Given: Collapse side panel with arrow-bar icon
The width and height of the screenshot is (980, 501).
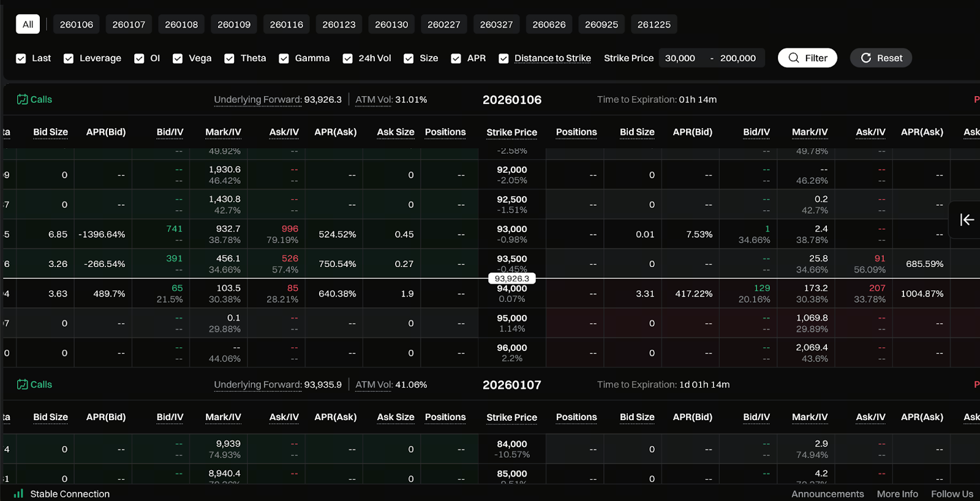Looking at the screenshot, I should click(967, 220).
